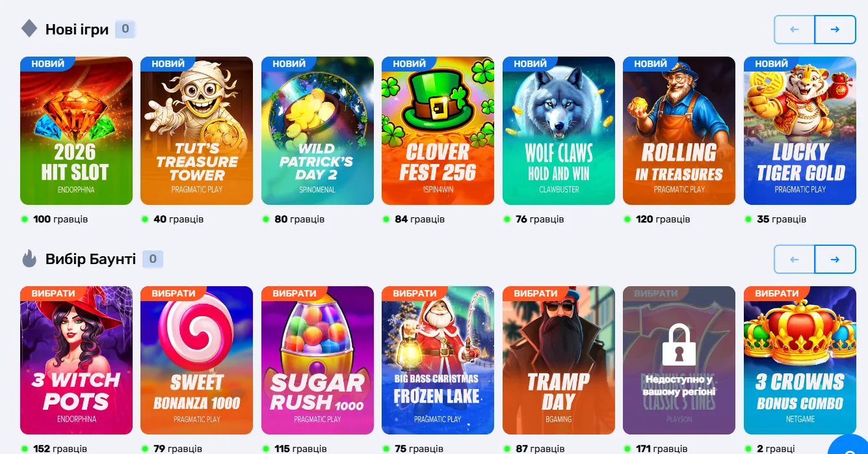Open Sugar Rush 1000 game tile
This screenshot has height=454, width=868.
(x=317, y=360)
